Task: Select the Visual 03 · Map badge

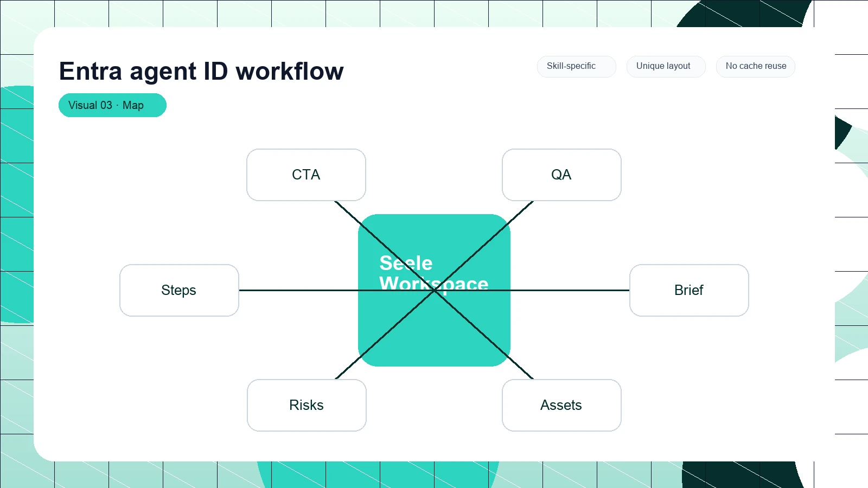Action: coord(112,105)
